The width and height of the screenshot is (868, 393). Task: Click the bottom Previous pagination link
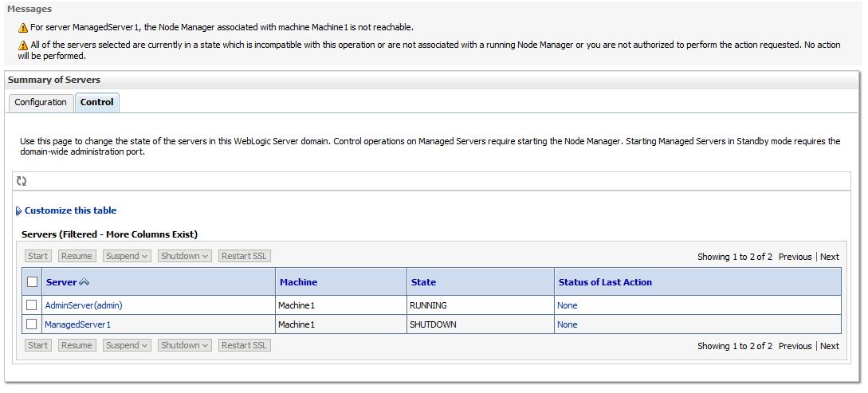pyautogui.click(x=795, y=346)
